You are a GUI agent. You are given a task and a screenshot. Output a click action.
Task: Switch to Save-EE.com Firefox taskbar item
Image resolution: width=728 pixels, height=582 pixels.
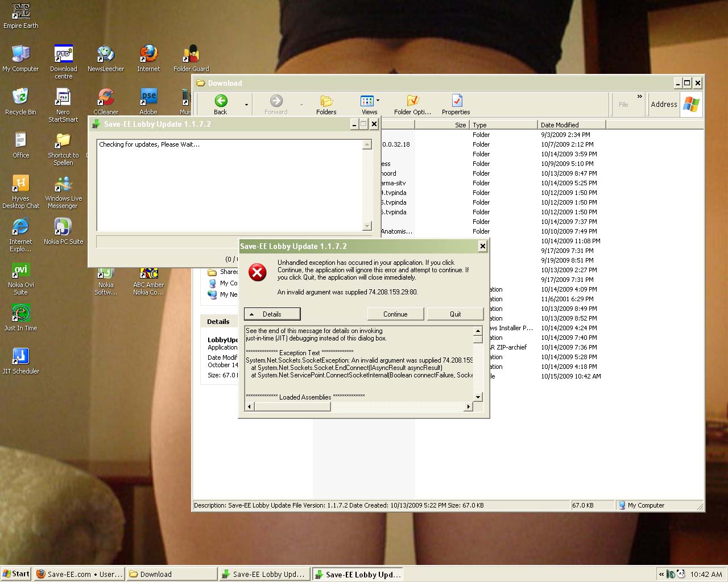point(79,574)
